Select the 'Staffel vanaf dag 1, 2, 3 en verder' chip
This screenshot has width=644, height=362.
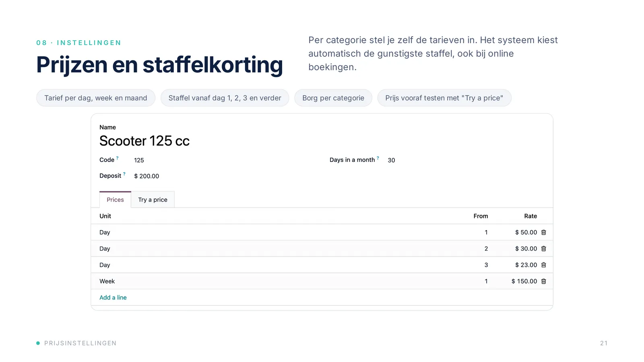(x=225, y=98)
